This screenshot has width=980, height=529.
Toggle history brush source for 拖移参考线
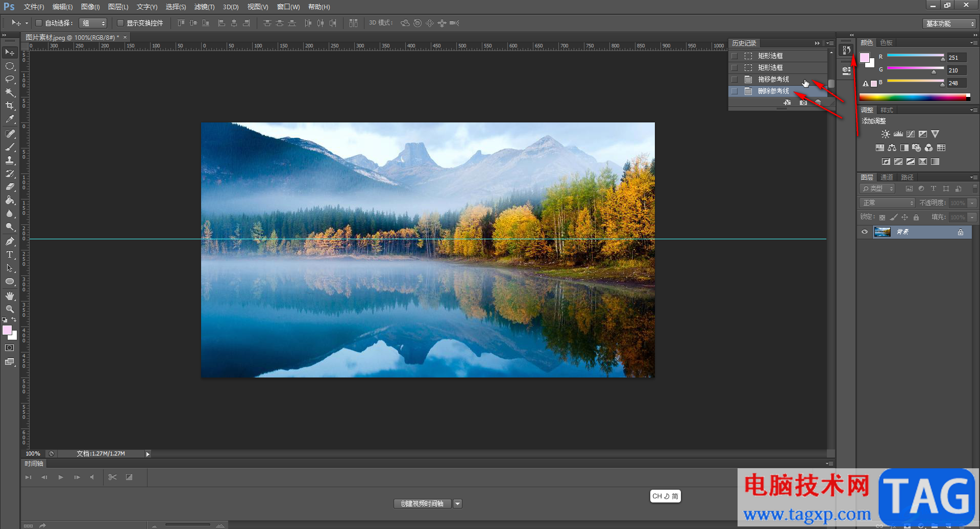[734, 79]
